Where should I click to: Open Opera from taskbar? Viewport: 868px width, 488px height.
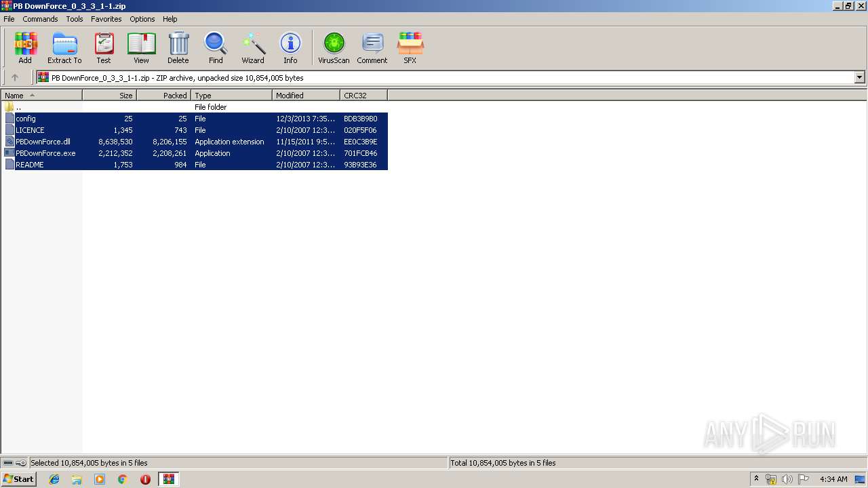[x=145, y=479]
